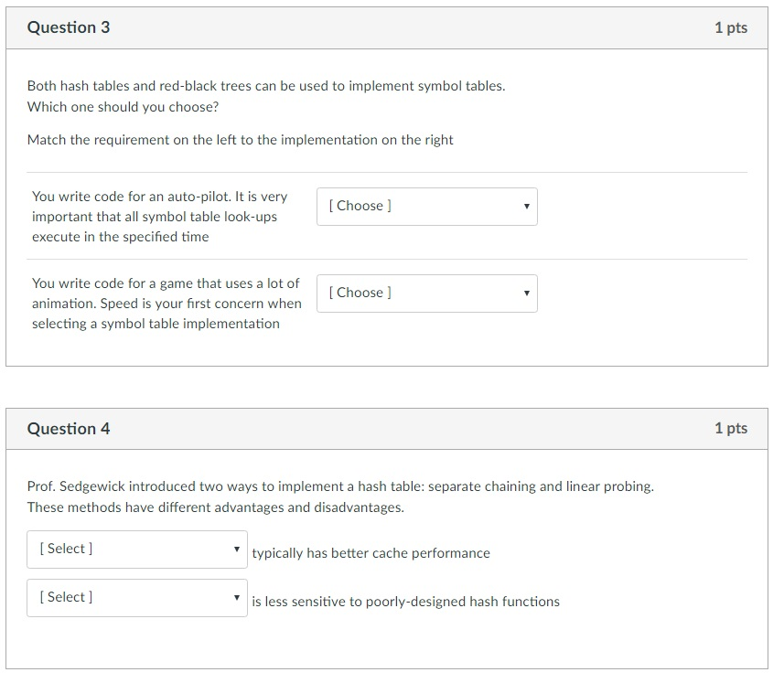Open the game animation requirement Choose dropdown
The image size is (784, 683).
[x=426, y=293]
